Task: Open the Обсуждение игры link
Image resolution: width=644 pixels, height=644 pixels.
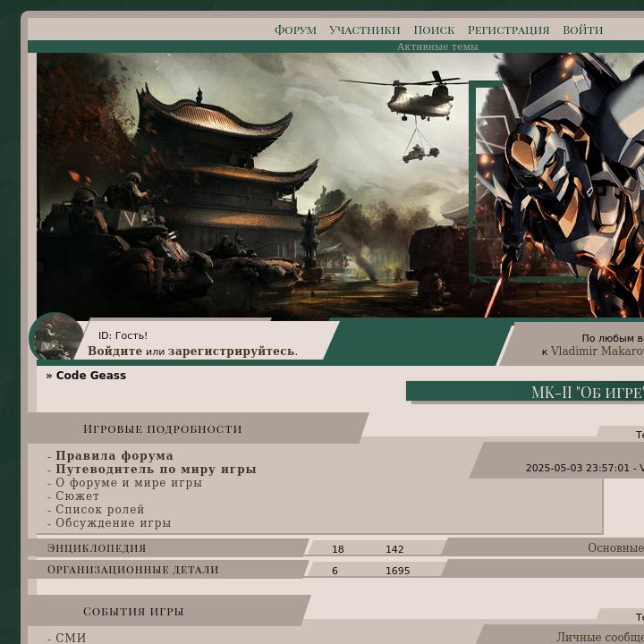Action: point(113,523)
